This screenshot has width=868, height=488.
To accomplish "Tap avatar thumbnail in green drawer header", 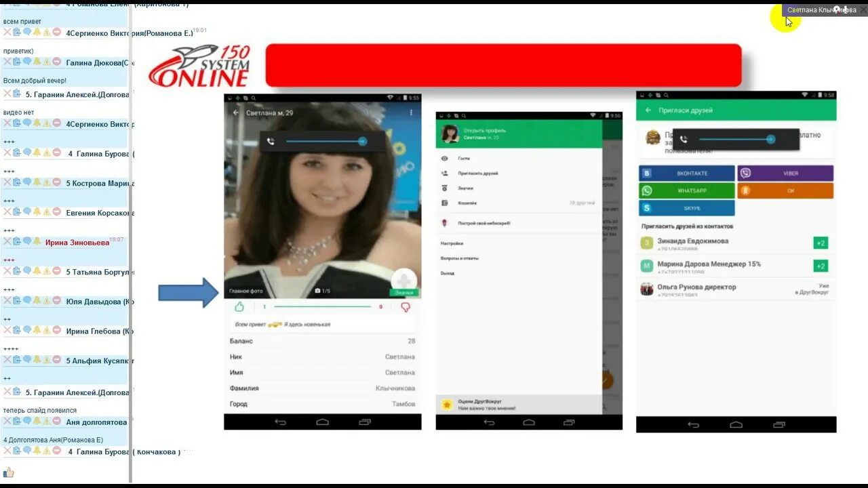I will pyautogui.click(x=450, y=134).
